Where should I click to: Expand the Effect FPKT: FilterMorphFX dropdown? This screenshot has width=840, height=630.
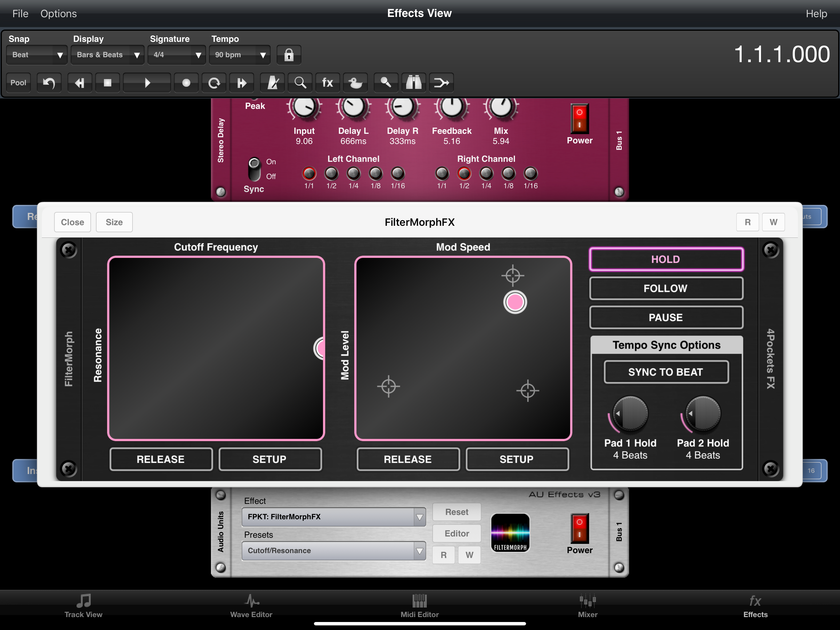coord(333,517)
